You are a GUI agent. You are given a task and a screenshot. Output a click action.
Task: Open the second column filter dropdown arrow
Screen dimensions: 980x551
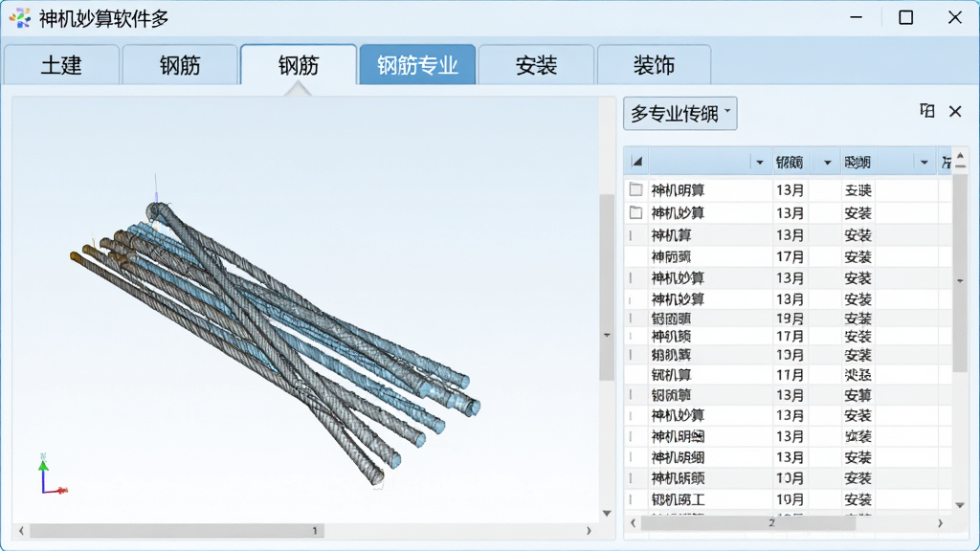827,163
